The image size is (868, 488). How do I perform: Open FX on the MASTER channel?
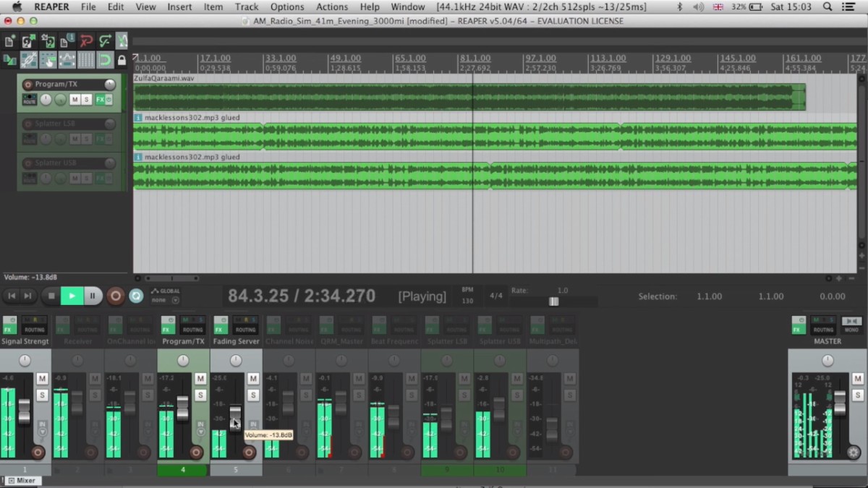click(x=799, y=325)
